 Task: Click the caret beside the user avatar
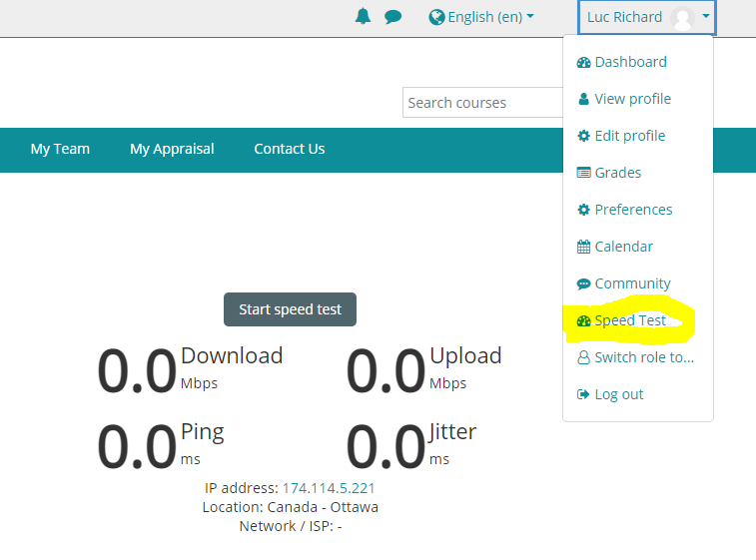(706, 17)
